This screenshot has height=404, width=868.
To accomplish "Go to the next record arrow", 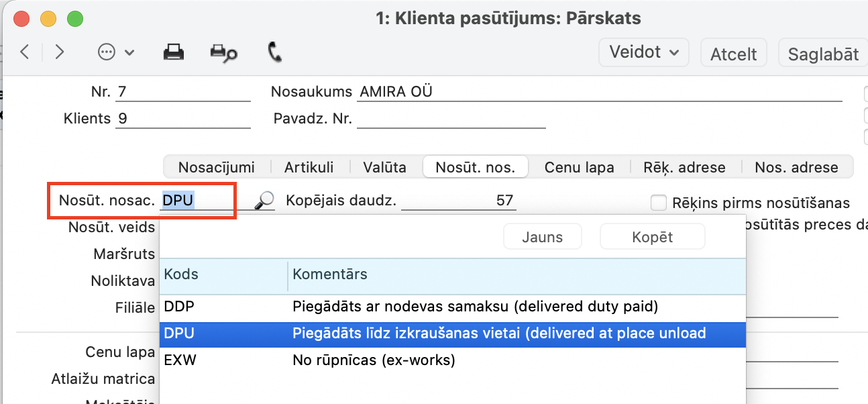I will pos(60,52).
